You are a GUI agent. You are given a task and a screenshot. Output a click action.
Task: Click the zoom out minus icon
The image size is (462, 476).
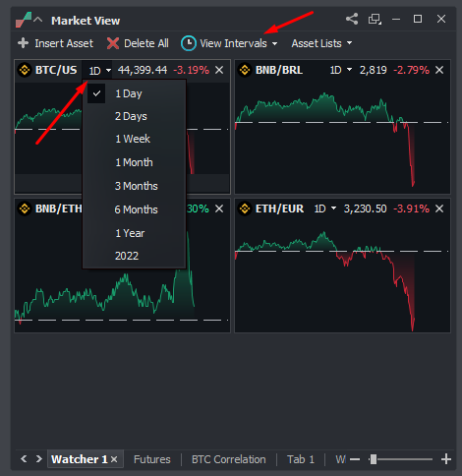(x=355, y=459)
